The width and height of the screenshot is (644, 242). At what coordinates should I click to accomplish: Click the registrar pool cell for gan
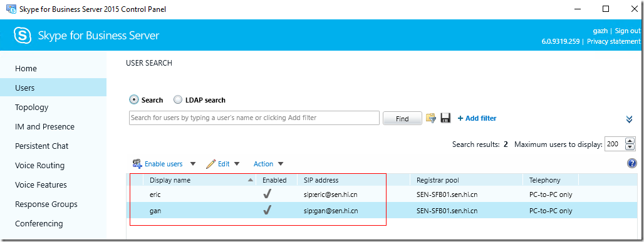(x=447, y=211)
